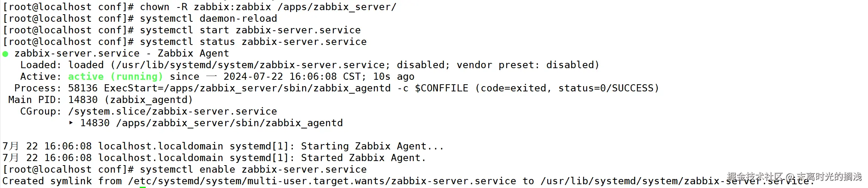Viewport: 868px width, 188px height.
Task: Click the "Started Zabbix Agent." log message
Action: pyautogui.click(x=364, y=158)
